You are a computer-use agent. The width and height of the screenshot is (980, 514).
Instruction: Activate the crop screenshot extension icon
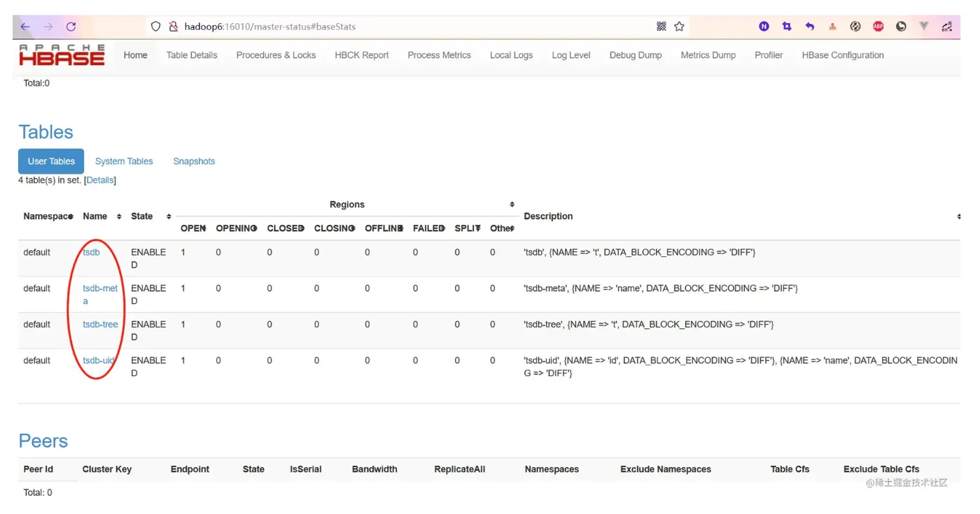[x=787, y=27]
